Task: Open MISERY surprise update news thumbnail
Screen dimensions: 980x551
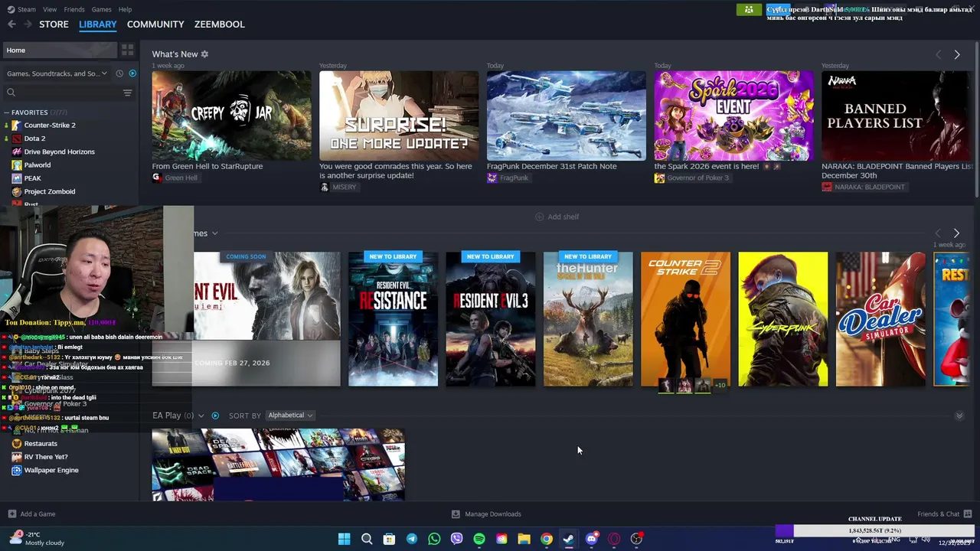Action: point(399,116)
